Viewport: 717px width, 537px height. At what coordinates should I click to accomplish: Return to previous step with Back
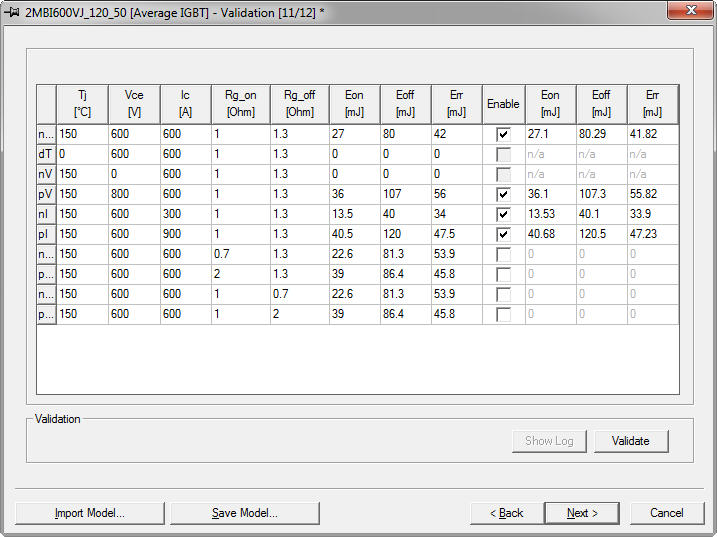coord(506,513)
